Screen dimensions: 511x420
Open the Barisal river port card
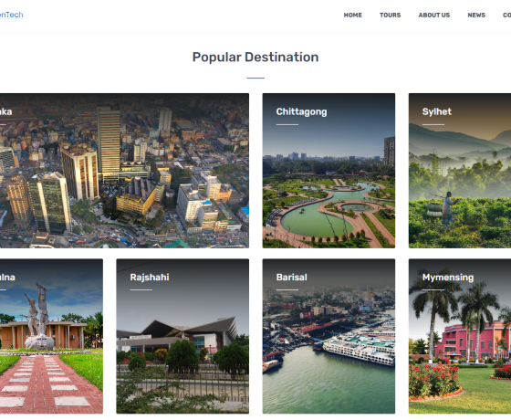(x=328, y=336)
